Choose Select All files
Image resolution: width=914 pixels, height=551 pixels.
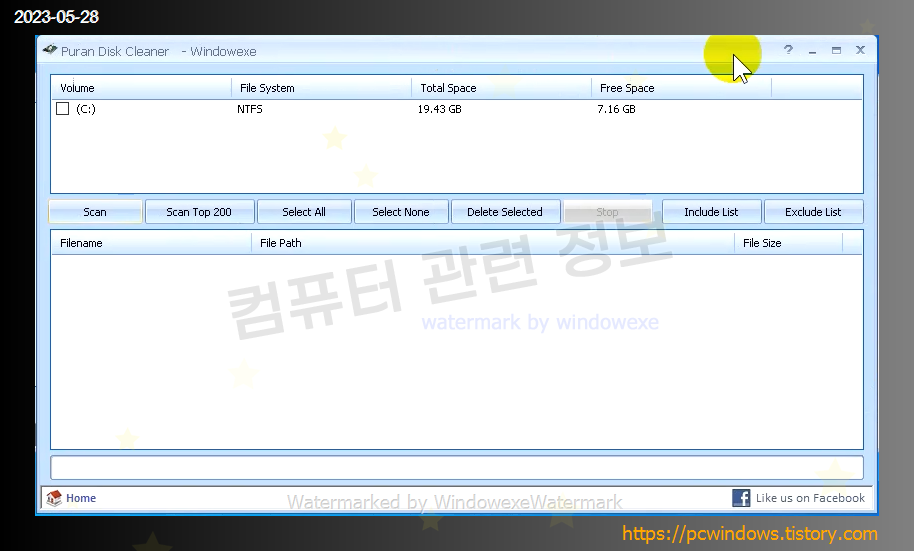tap(304, 212)
